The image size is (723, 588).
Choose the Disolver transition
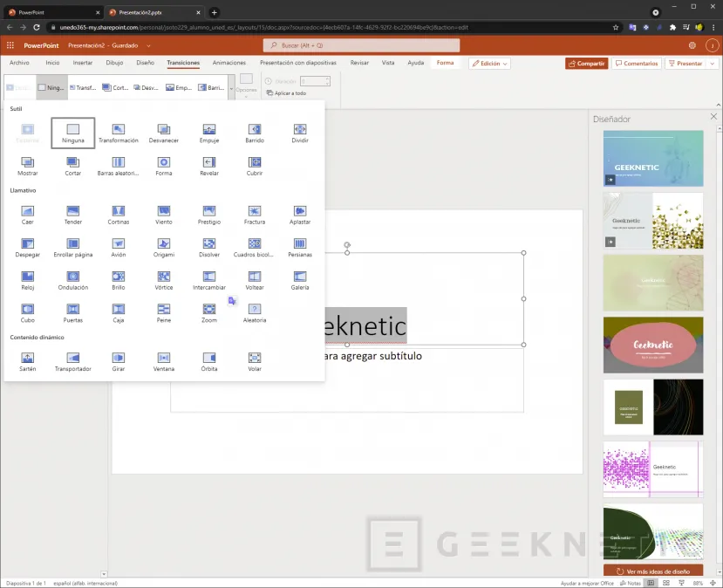(x=209, y=248)
